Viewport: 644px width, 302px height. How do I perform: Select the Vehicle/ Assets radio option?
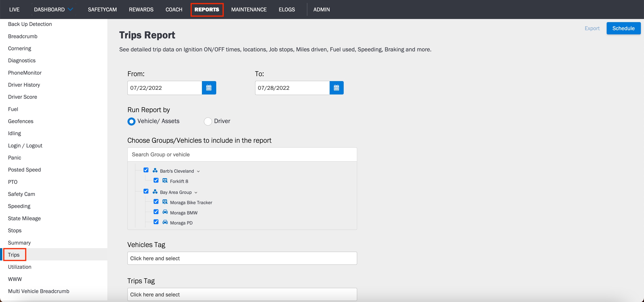coord(131,121)
